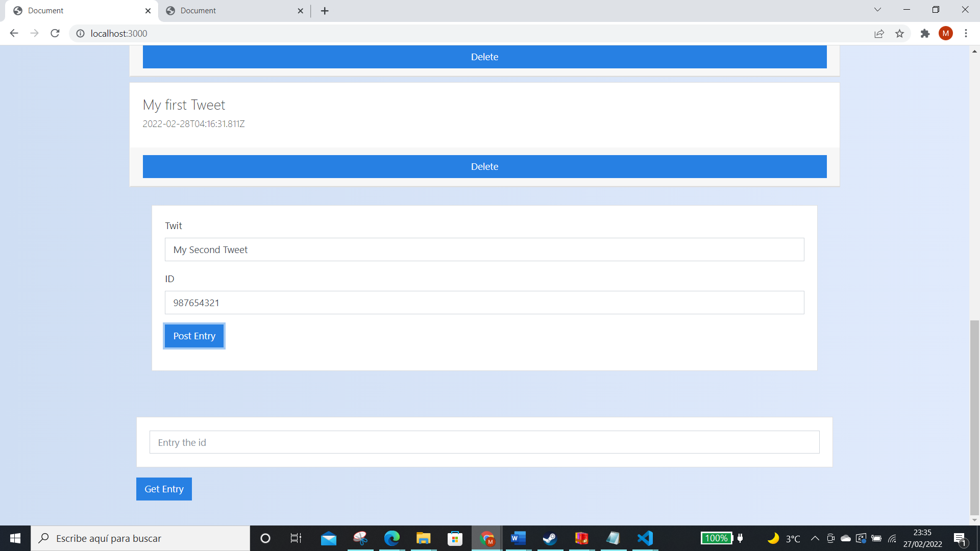Open the tab search dropdown
This screenshot has height=551, width=980.
(x=877, y=9)
